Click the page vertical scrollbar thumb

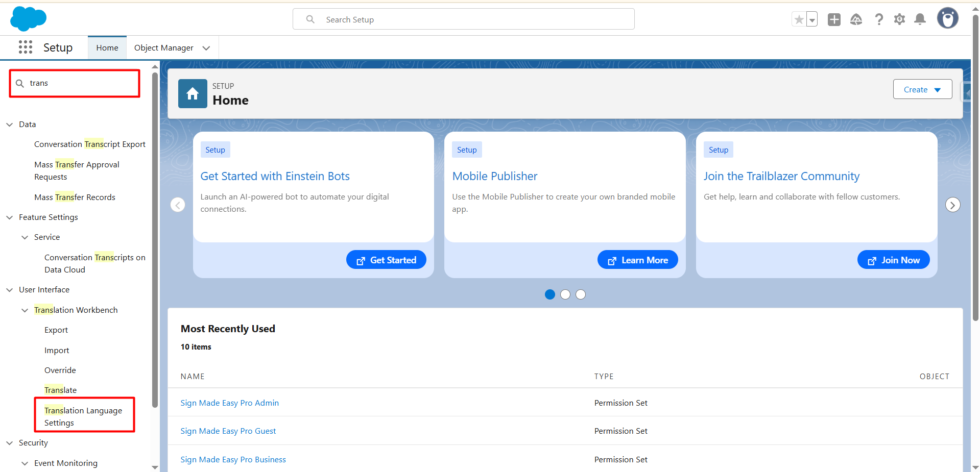pyautogui.click(x=975, y=168)
